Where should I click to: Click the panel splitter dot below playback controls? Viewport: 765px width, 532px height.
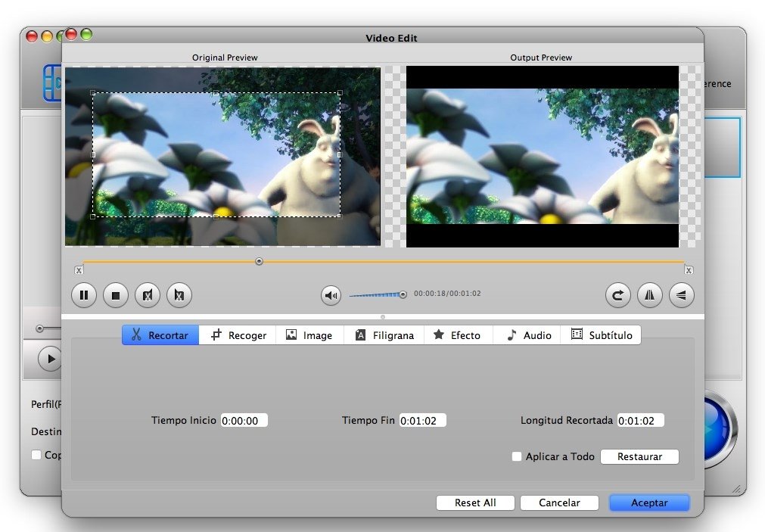click(x=383, y=317)
